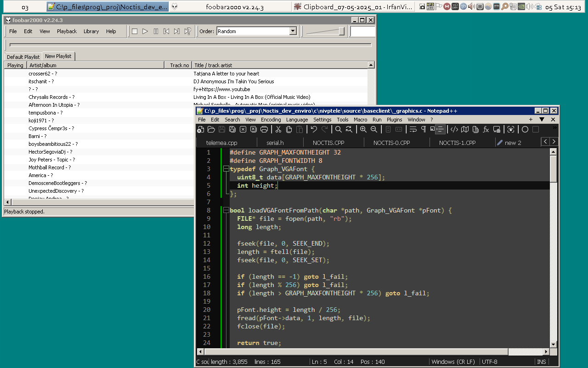Viewport: 588px width, 368px height.
Task: Click the plus button in Notepad++ menu bar
Action: [x=531, y=120]
